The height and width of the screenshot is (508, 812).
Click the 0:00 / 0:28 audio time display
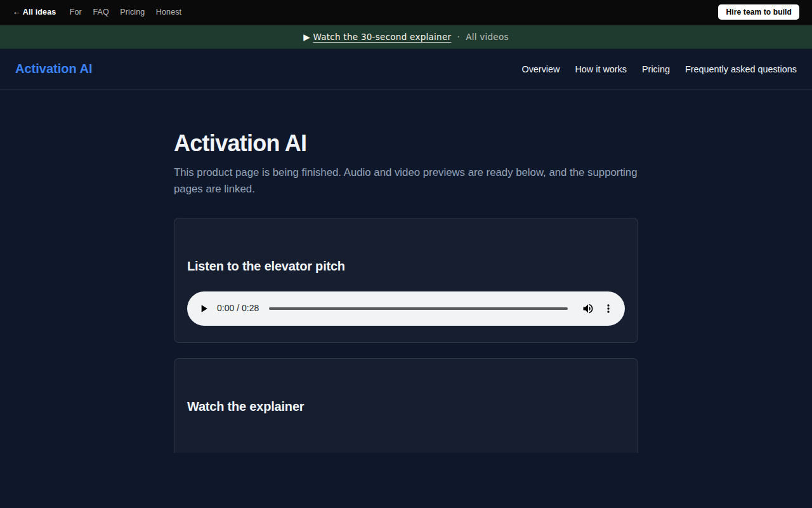(x=238, y=309)
